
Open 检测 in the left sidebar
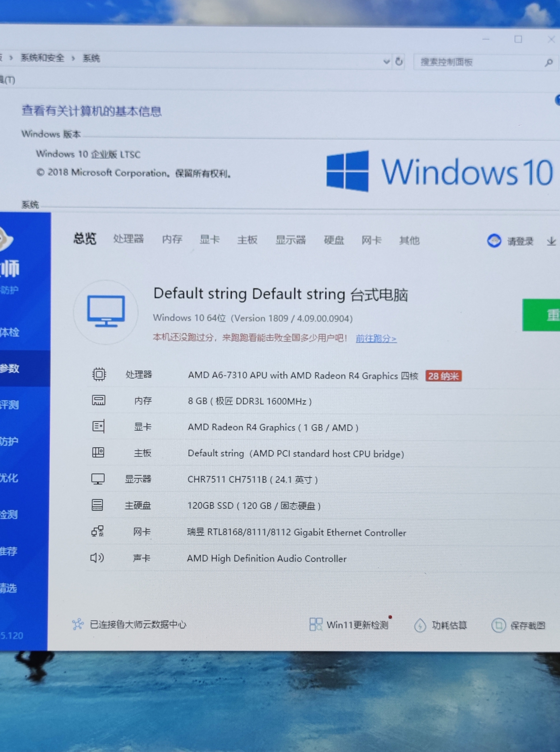point(9,515)
